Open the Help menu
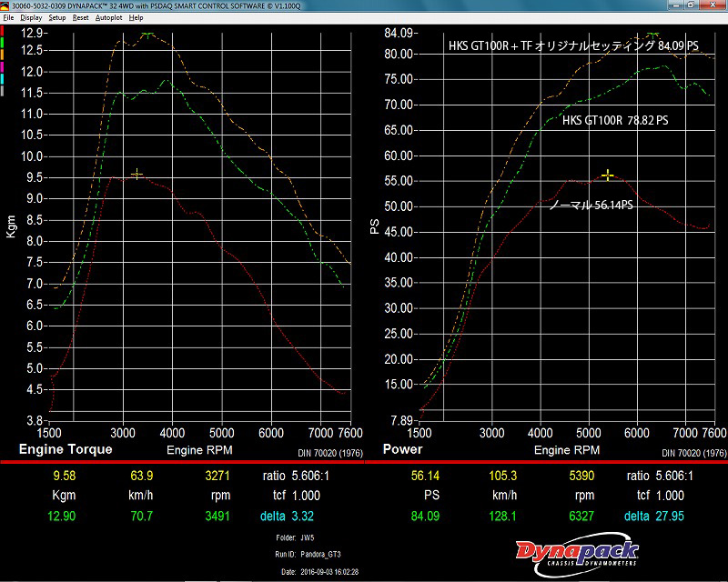 (136, 17)
